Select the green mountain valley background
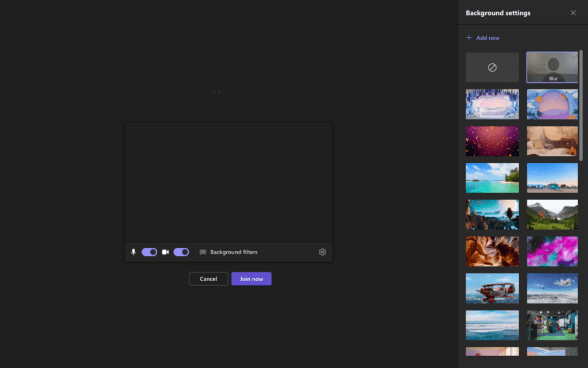Screen dimensions: 588x368 pyautogui.click(x=552, y=214)
